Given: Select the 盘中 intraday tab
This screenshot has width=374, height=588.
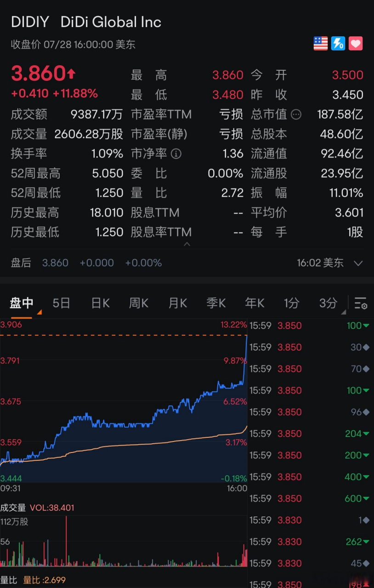Looking at the screenshot, I should [21, 303].
